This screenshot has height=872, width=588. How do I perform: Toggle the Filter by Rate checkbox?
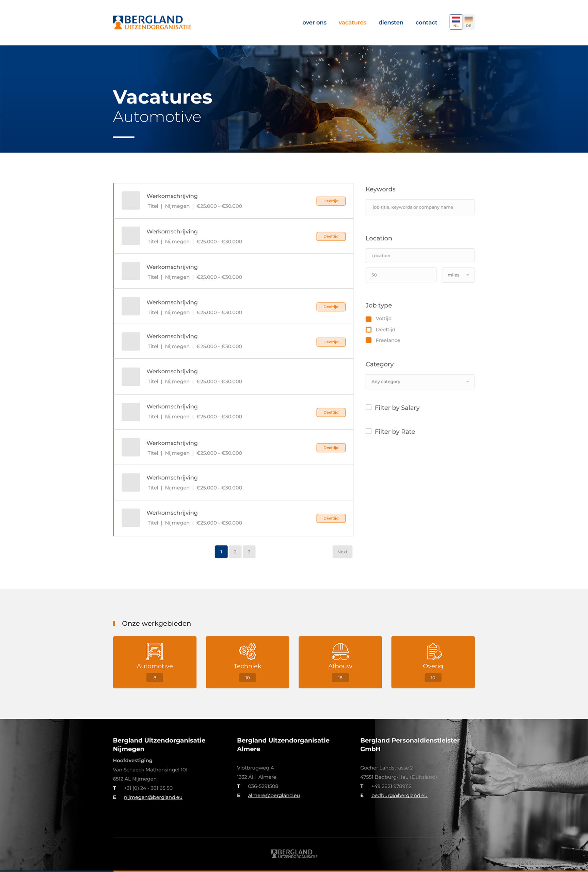point(369,431)
